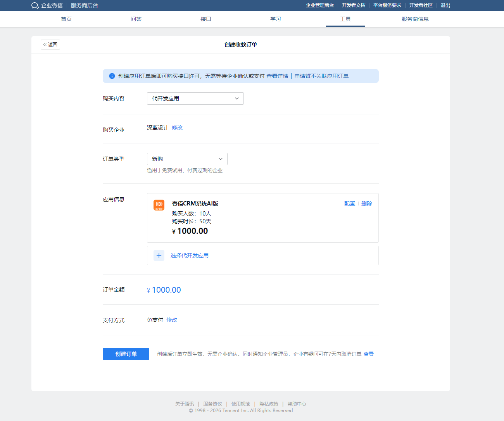Screen dimensions: 504x421
Task: Click 修改 beside 免支付 payment method
Action: (x=172, y=320)
